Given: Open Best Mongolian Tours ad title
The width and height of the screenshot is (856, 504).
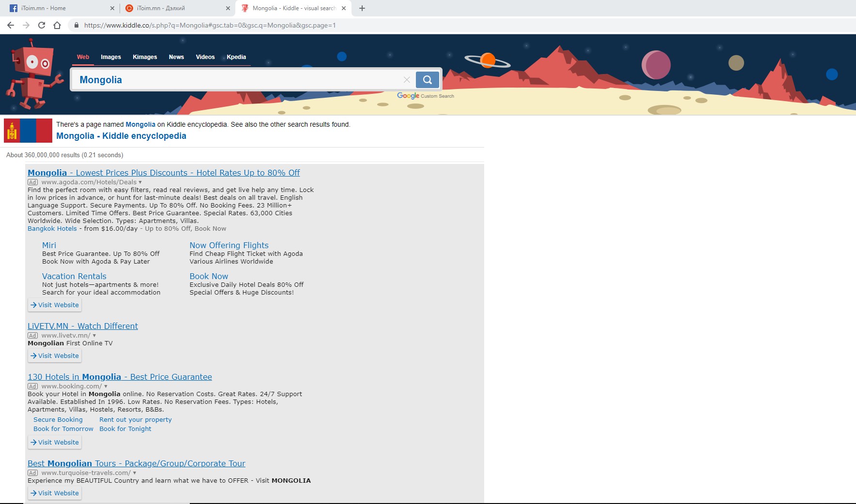Looking at the screenshot, I should (137, 463).
